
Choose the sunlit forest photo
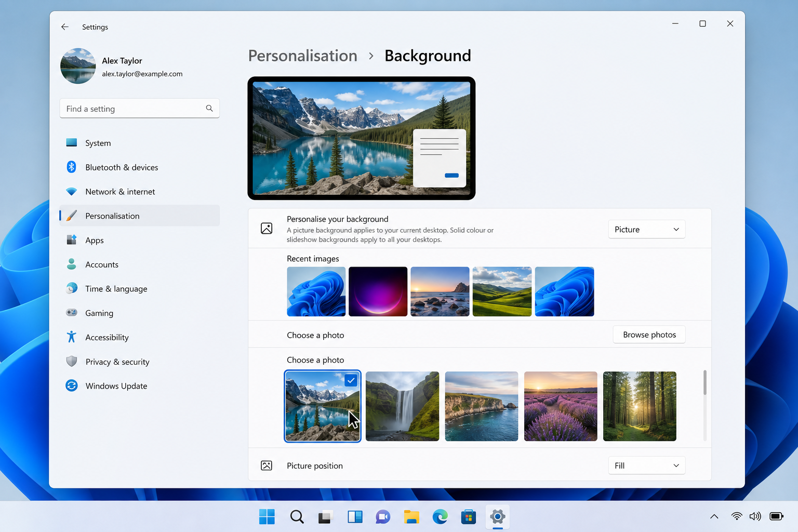(x=640, y=406)
